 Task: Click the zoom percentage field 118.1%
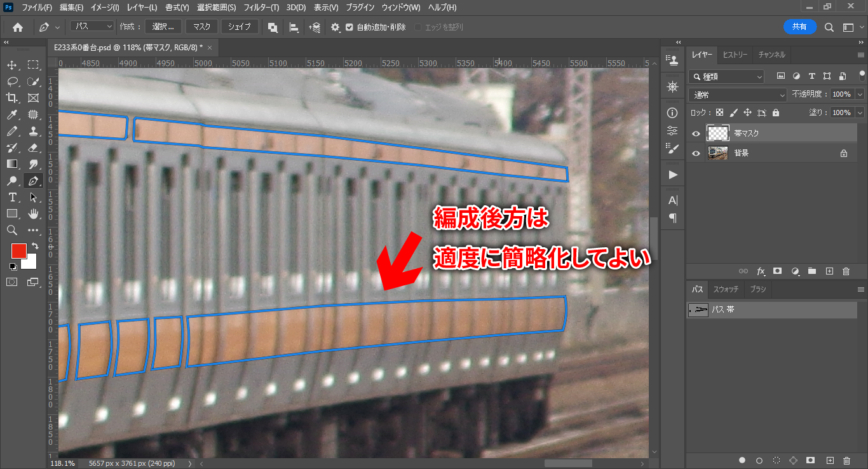coord(62,463)
